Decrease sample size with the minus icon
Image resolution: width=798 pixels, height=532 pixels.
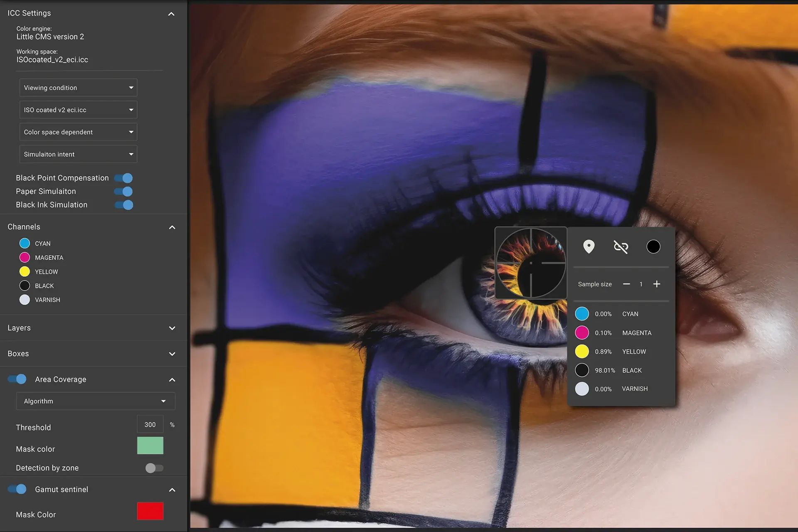(x=626, y=284)
